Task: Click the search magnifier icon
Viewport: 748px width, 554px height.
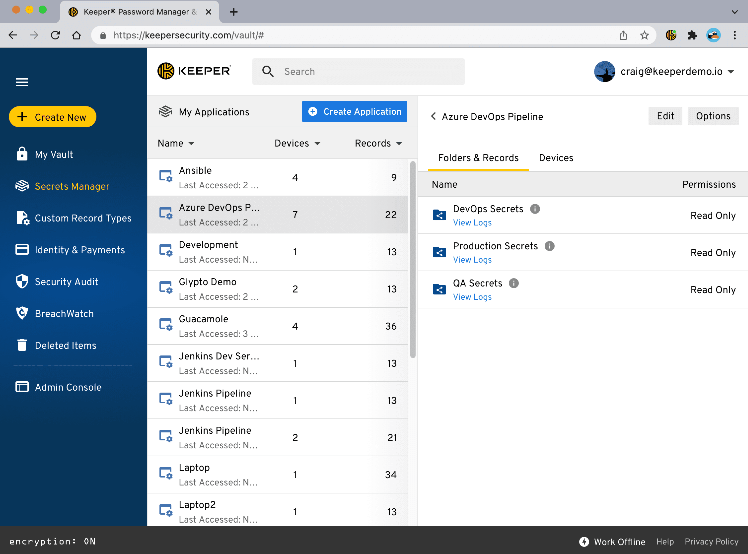Action: click(x=268, y=72)
